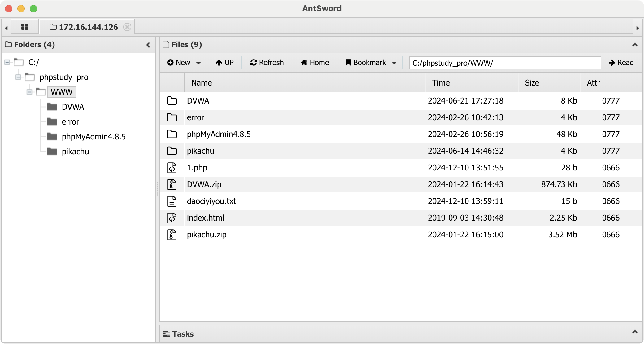Go up one directory with UP
Screen dimensions: 644x344
click(225, 63)
